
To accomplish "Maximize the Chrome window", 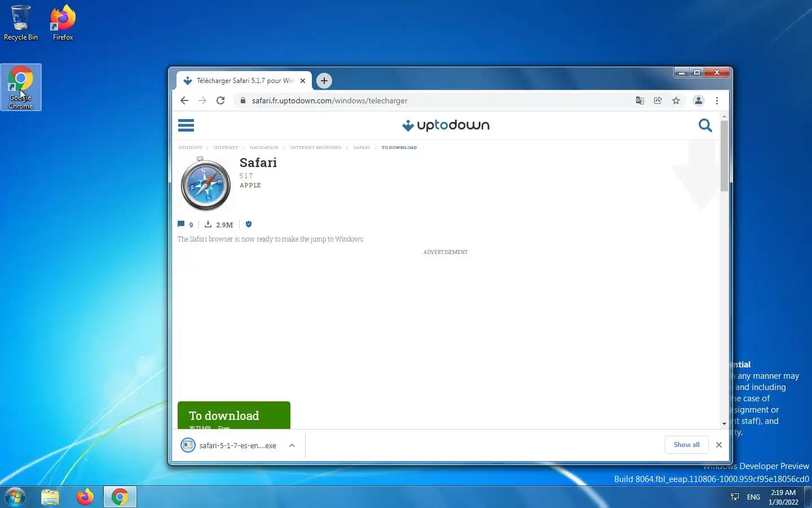I will [x=697, y=72].
